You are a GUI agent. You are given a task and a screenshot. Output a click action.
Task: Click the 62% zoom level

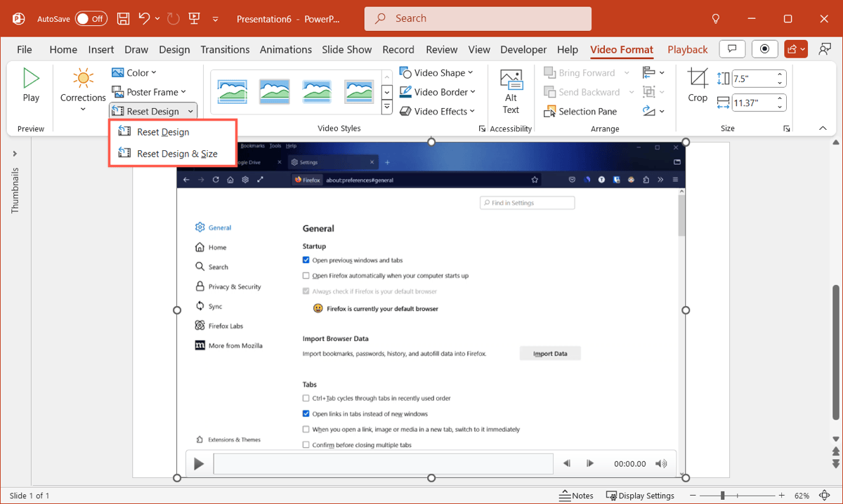click(802, 496)
